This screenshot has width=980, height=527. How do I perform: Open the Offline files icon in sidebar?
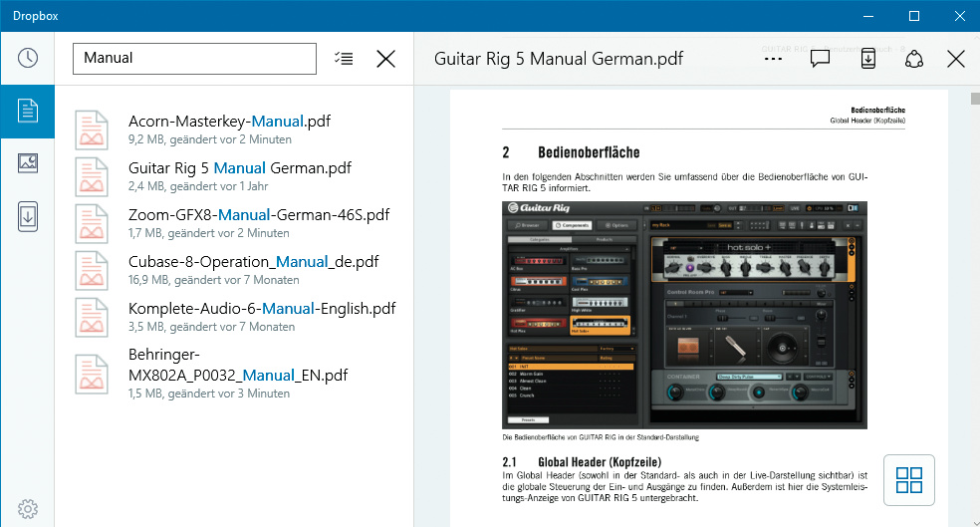[x=27, y=216]
